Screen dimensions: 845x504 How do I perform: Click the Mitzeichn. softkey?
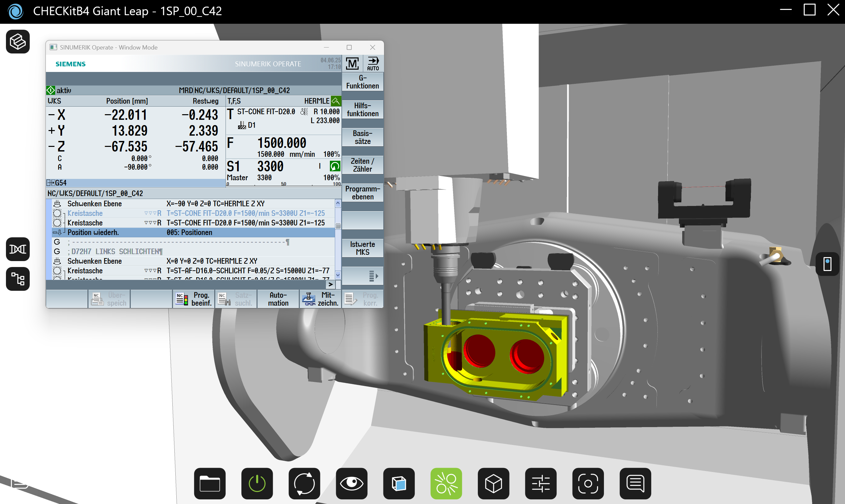320,299
